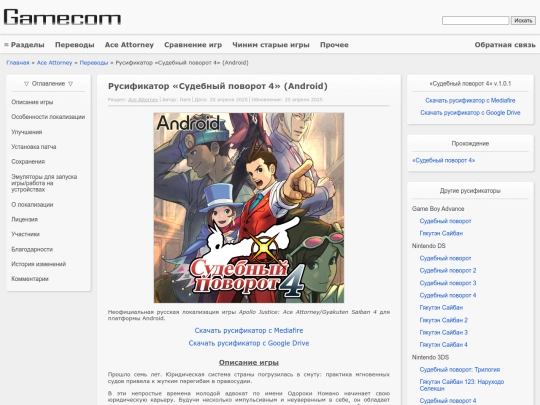Open Game Boy Advance Гякутэн Сайбан link
Screen dimensions: 540x405
coord(441,233)
